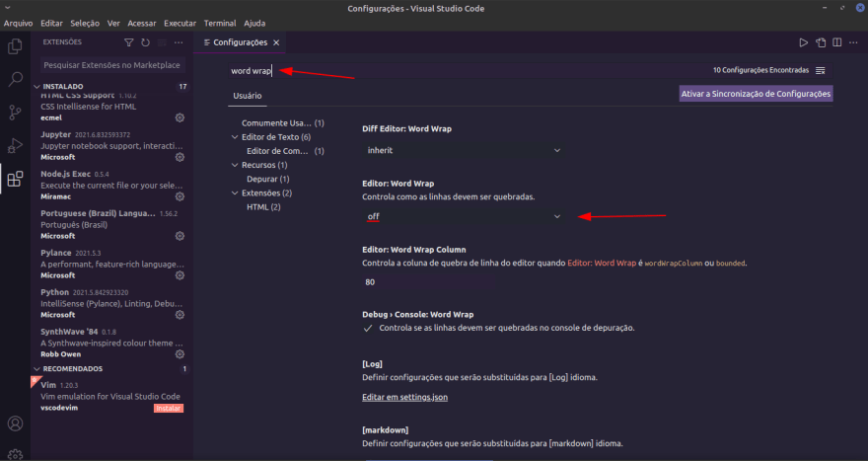The width and height of the screenshot is (868, 461).
Task: Open the Explorer view in activity bar
Action: coord(15,46)
